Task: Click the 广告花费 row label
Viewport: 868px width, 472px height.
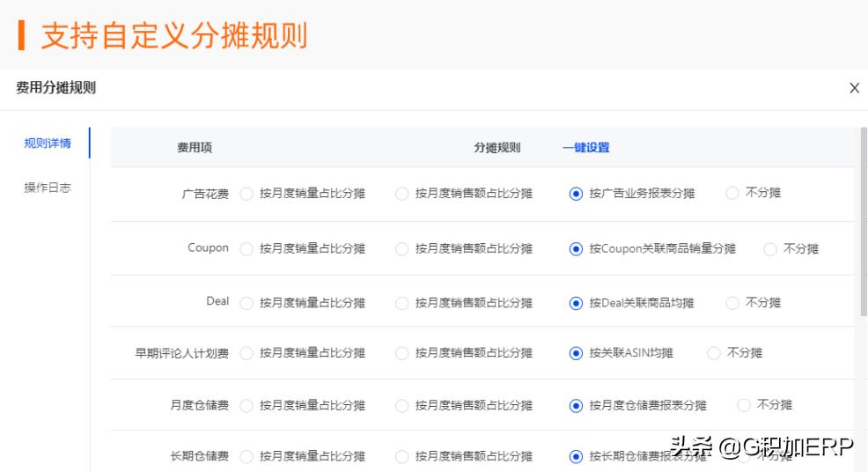Action: [x=205, y=194]
